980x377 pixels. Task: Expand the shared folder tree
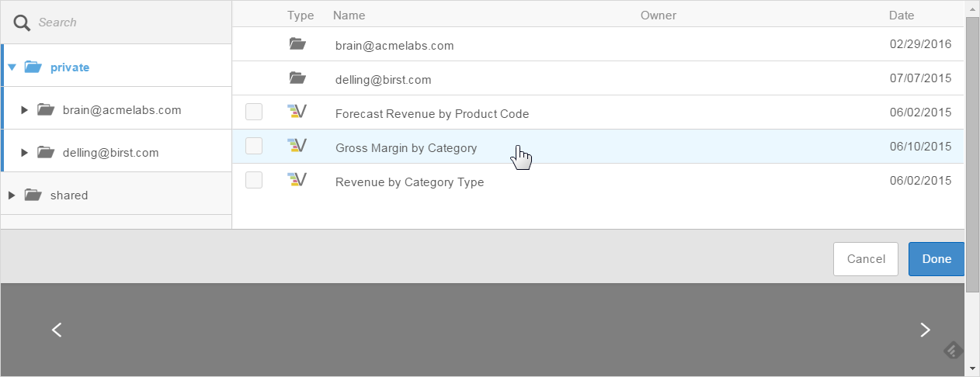12,195
